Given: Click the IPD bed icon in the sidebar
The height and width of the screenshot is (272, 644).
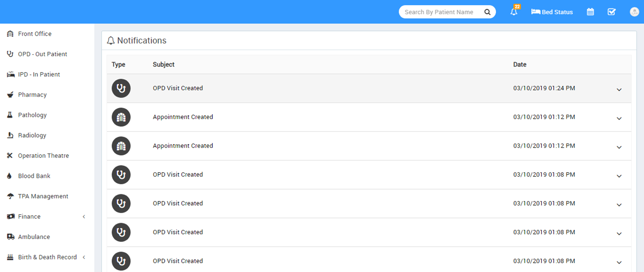Looking at the screenshot, I should coord(11,74).
